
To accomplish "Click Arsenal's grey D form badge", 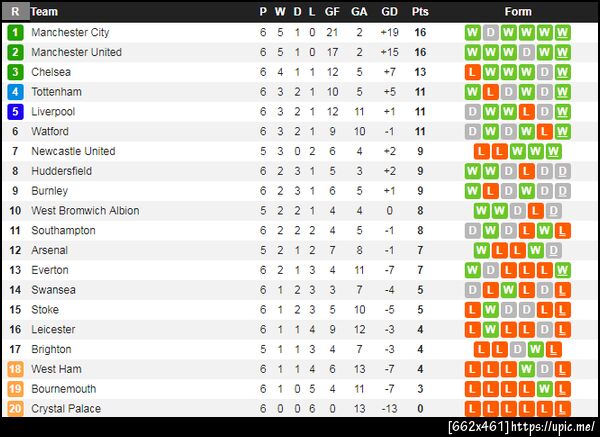I will pyautogui.click(x=553, y=250).
